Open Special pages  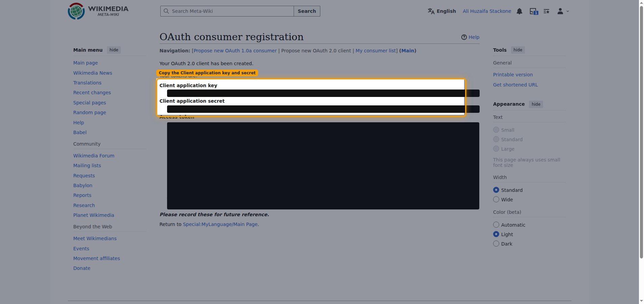point(89,103)
